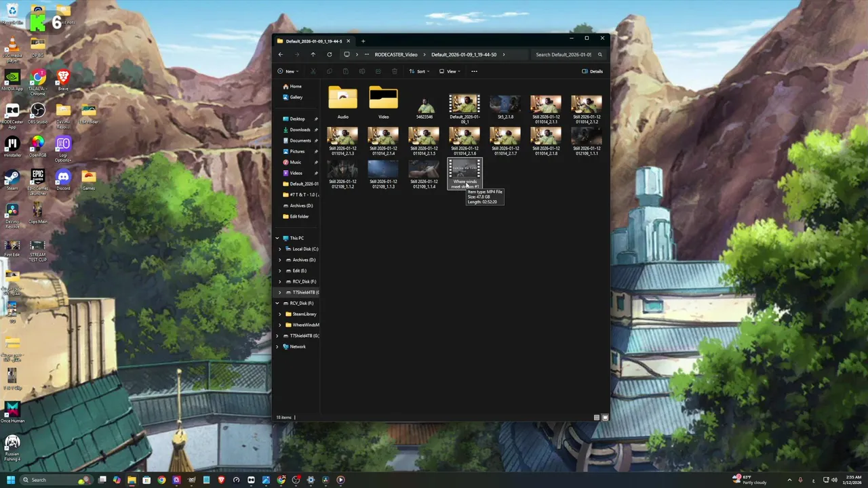Open Once Human desktop shortcut

[x=12, y=411]
